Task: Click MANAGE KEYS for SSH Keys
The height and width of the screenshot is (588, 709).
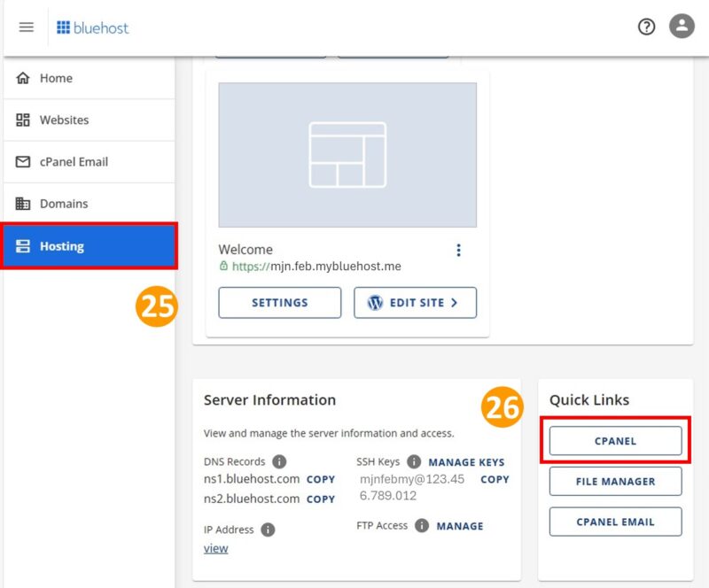Action: (x=466, y=462)
